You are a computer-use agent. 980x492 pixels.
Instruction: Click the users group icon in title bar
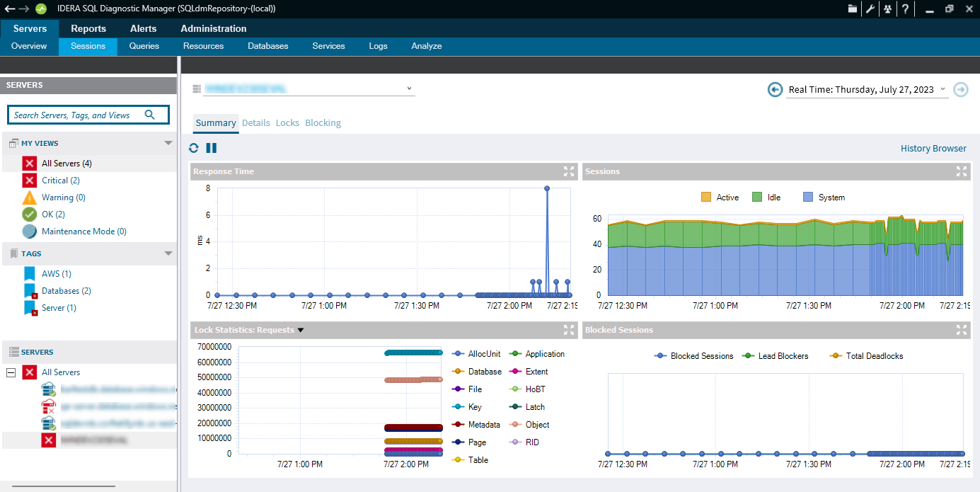(x=887, y=9)
